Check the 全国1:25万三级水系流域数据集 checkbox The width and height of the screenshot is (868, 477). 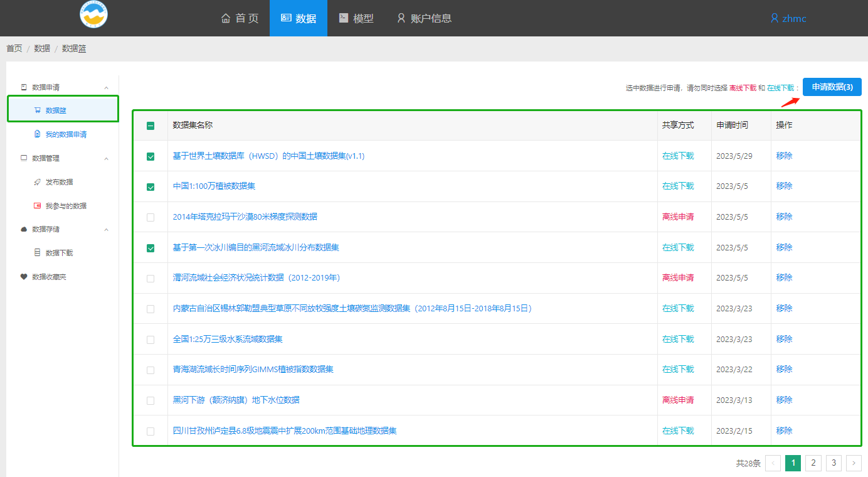pos(151,340)
